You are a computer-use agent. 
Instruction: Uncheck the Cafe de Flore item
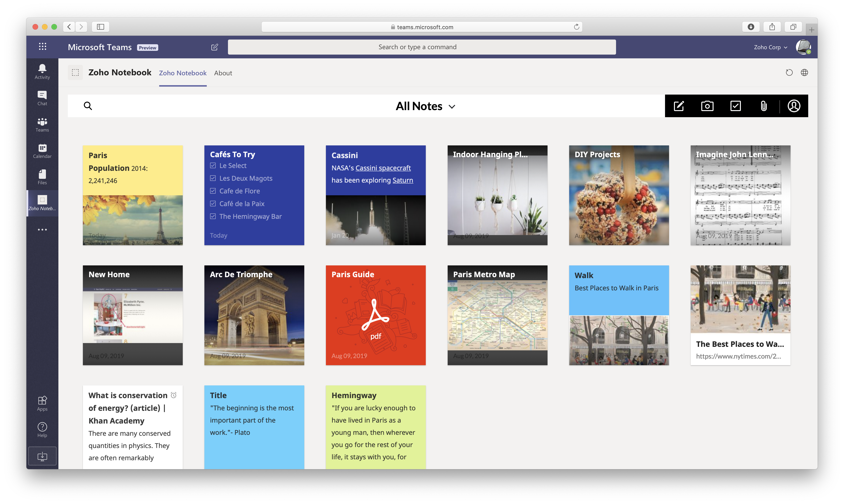(x=213, y=191)
